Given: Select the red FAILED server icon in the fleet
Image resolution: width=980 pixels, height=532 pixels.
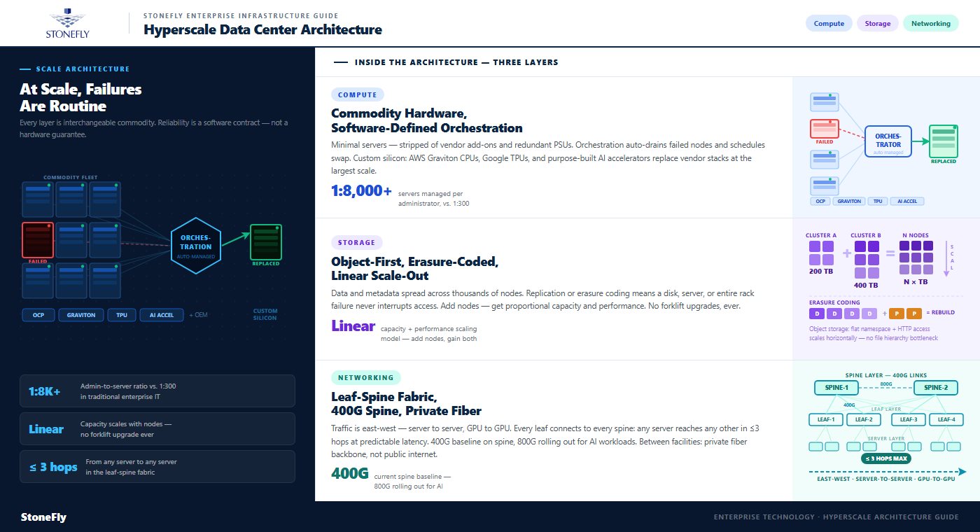Looking at the screenshot, I should (37, 239).
